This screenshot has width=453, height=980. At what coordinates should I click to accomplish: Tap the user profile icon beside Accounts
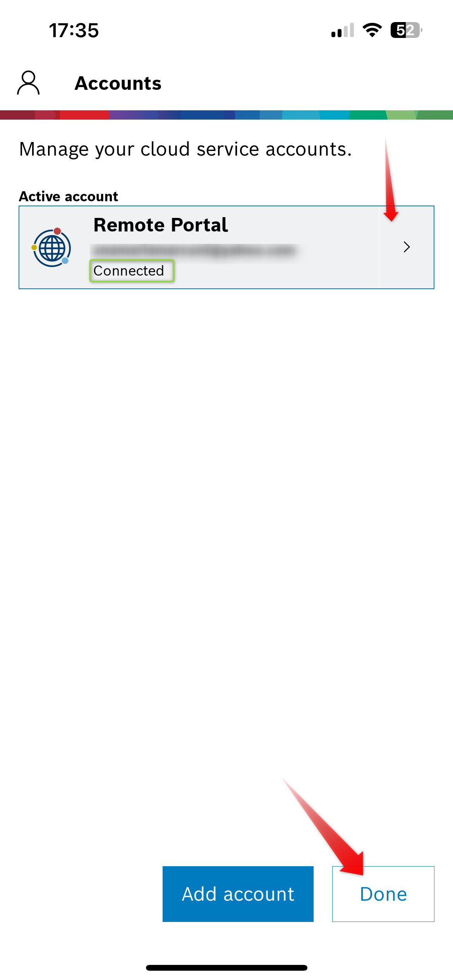click(28, 82)
